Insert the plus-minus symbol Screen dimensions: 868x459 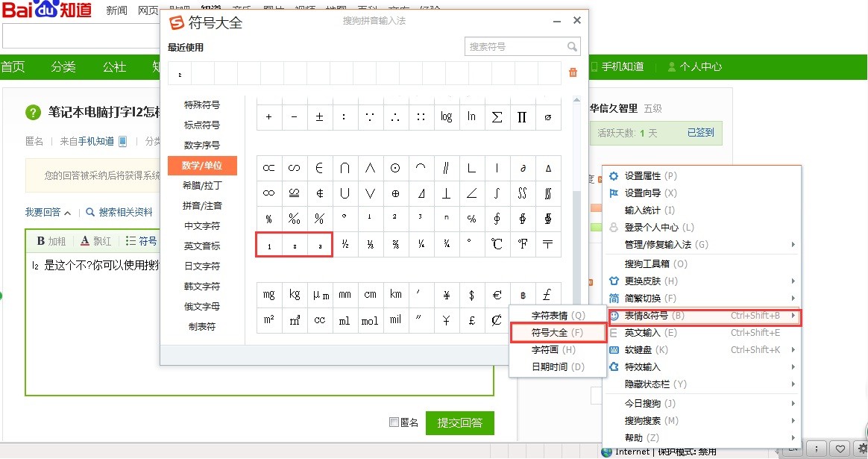click(x=319, y=117)
